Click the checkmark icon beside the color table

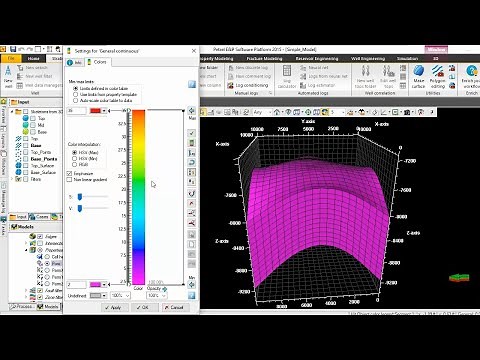point(192,133)
